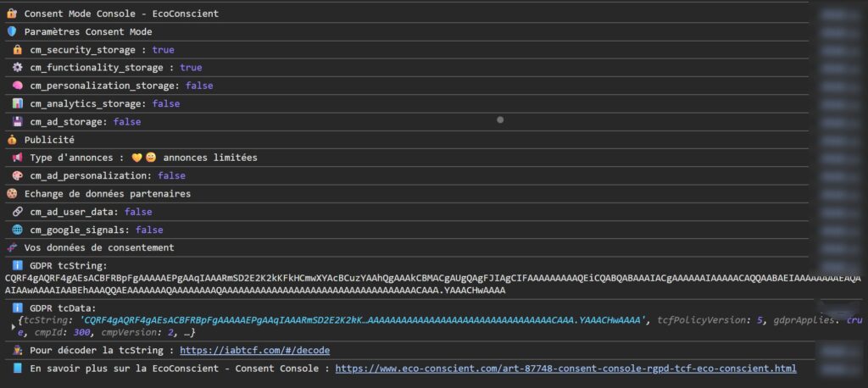
Task: Click the floppy disk icon beside cm_ad_storage
Action: 18,122
